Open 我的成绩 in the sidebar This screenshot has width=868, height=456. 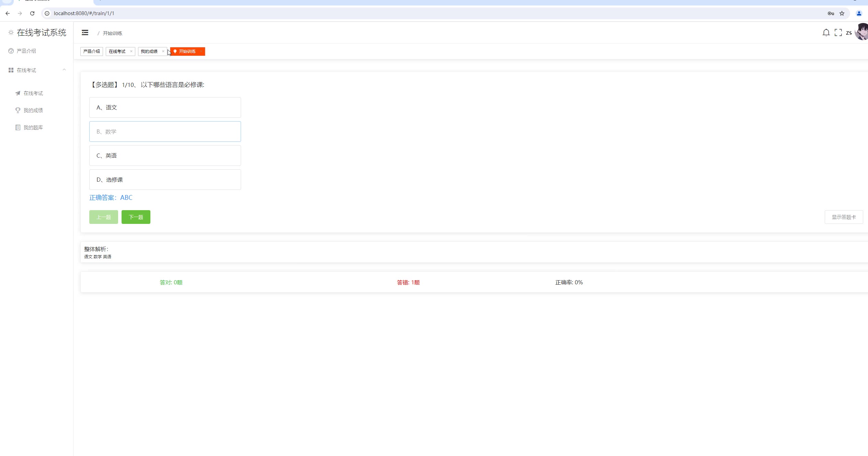(x=33, y=110)
